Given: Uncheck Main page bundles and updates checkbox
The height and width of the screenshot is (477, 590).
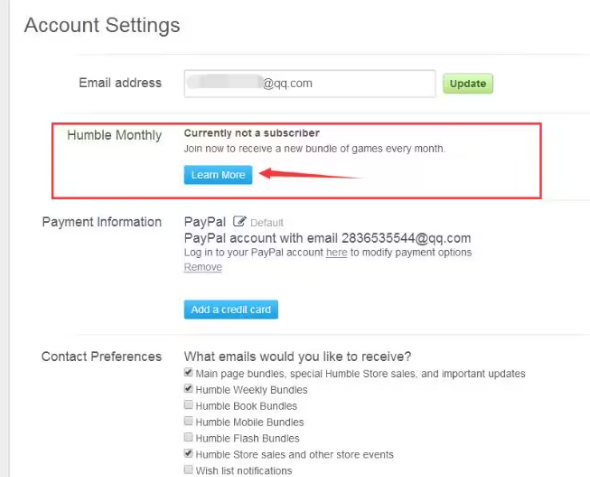Looking at the screenshot, I should (188, 372).
